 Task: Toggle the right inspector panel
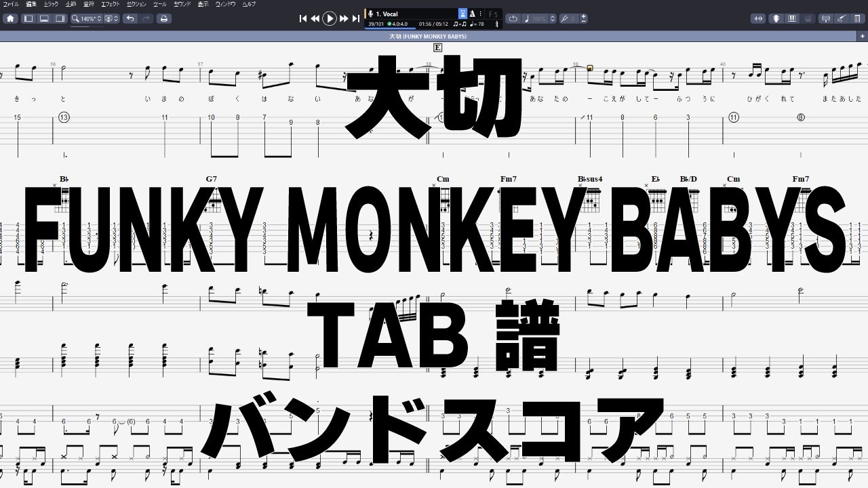click(x=60, y=18)
